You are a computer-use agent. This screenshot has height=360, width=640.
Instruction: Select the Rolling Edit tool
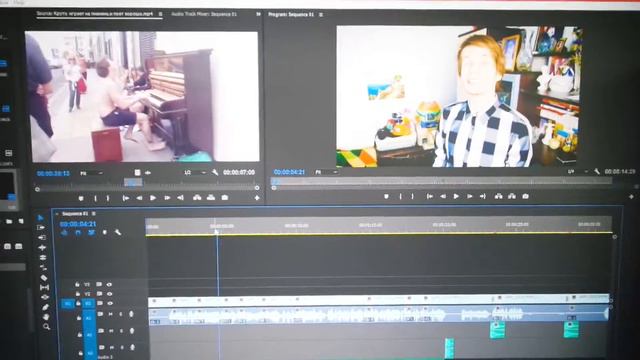[42, 258]
